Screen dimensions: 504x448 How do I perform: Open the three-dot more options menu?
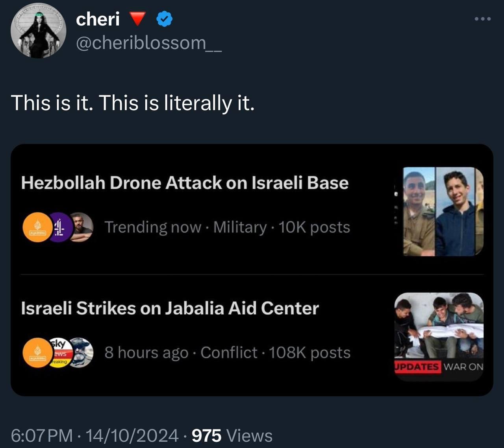483,19
